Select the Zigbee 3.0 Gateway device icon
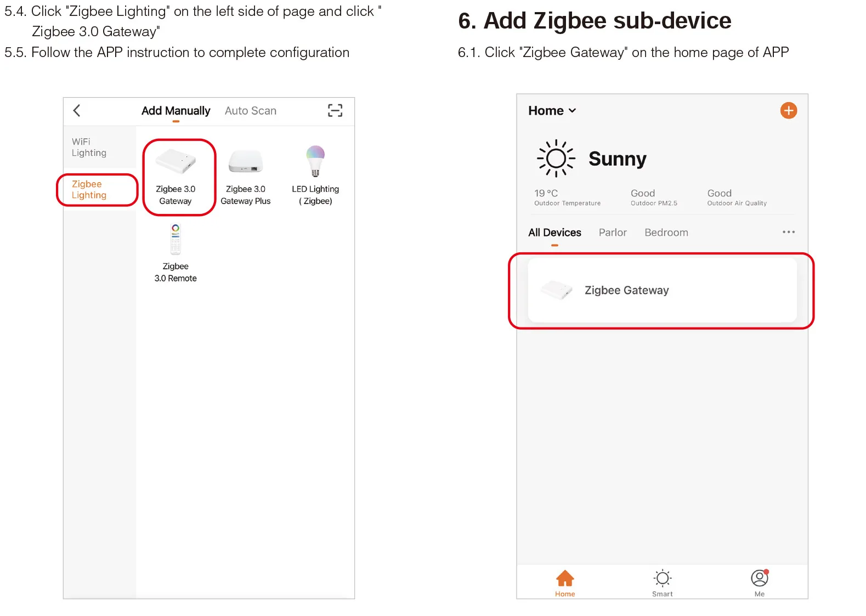 coord(176,161)
